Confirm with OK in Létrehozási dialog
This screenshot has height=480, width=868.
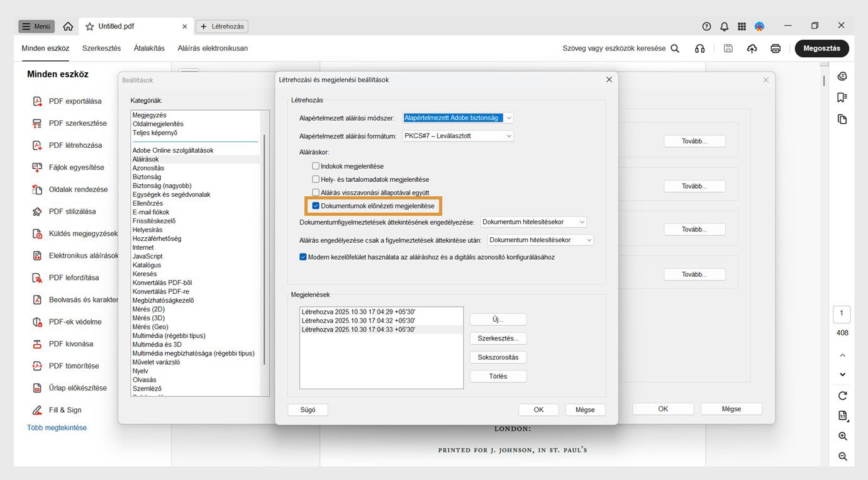(x=538, y=410)
